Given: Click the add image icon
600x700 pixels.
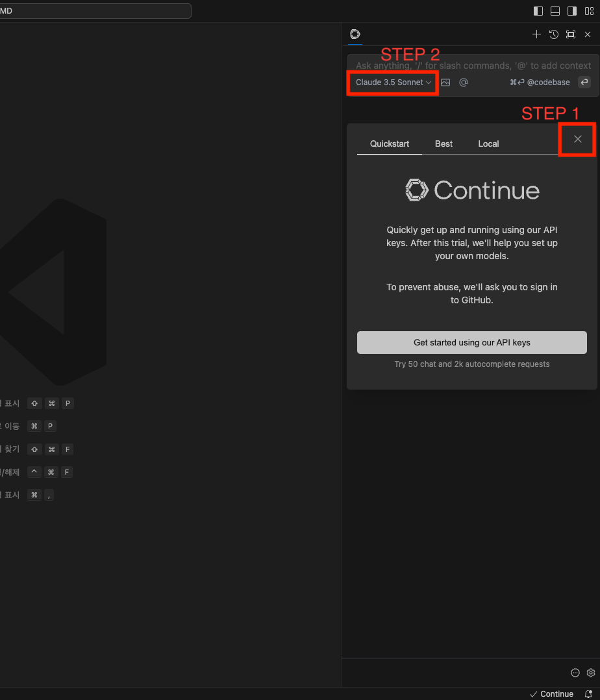Looking at the screenshot, I should click(x=445, y=82).
